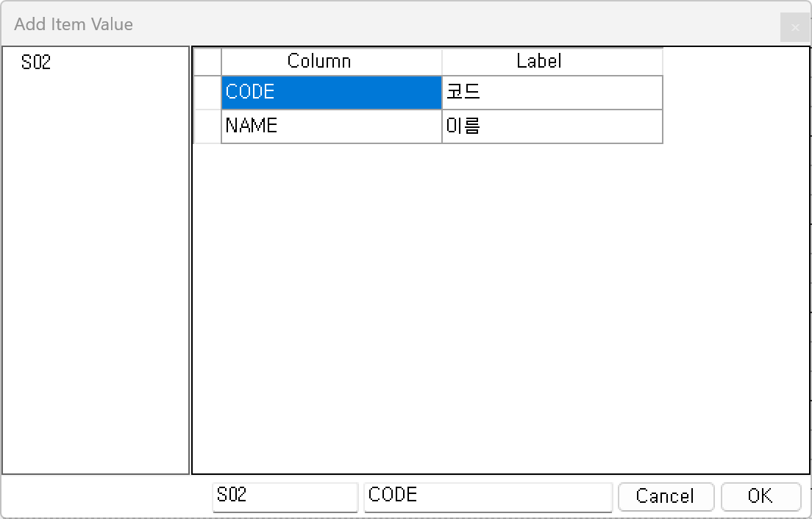Select the CODE cell in Column
The height and width of the screenshot is (519, 812).
331,93
